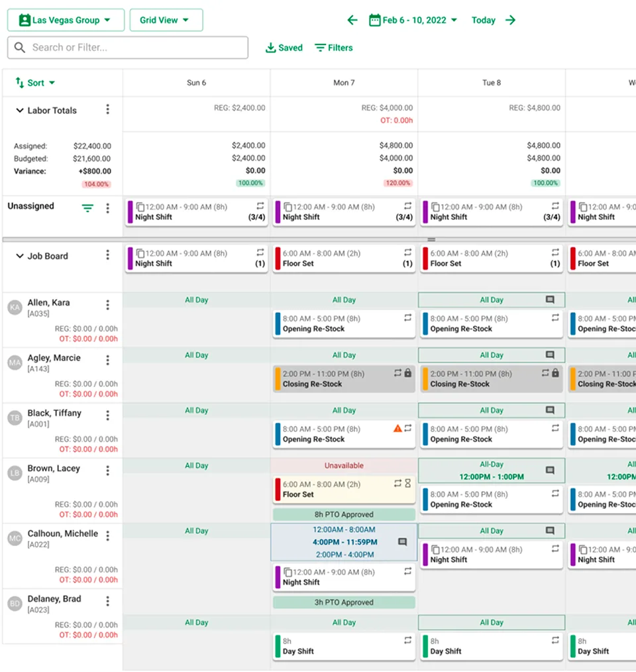636x672 pixels.
Task: Click Brown's 8h PTO Approved chip
Action: (343, 514)
